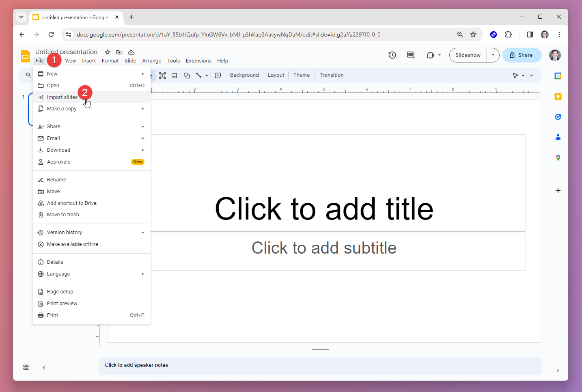Click the move-to-folder icon beside title

[x=119, y=52]
